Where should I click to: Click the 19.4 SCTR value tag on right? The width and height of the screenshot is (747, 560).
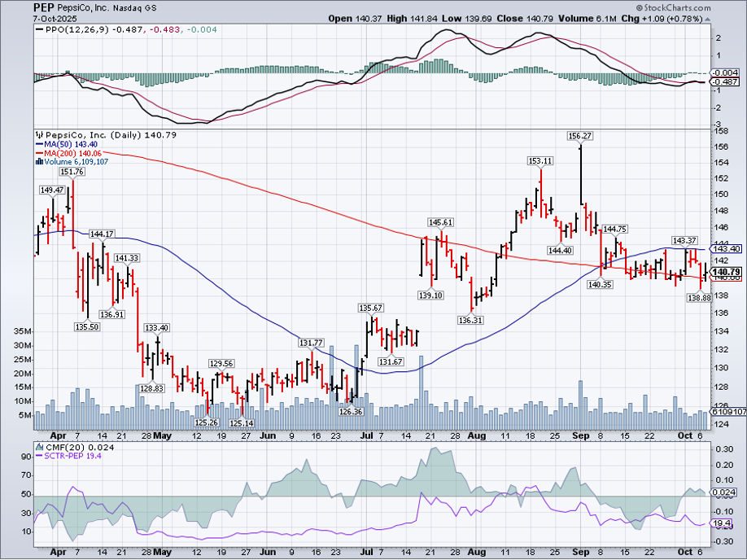pos(723,523)
